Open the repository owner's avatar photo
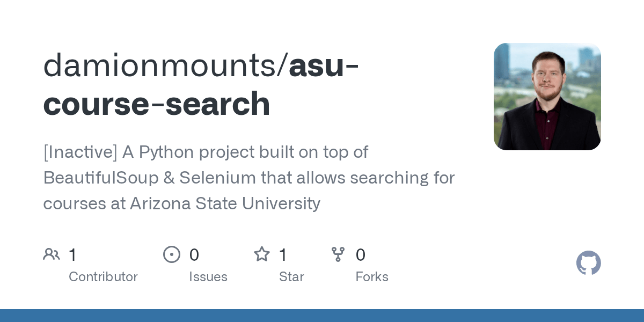This screenshot has height=322, width=644. click(x=547, y=97)
